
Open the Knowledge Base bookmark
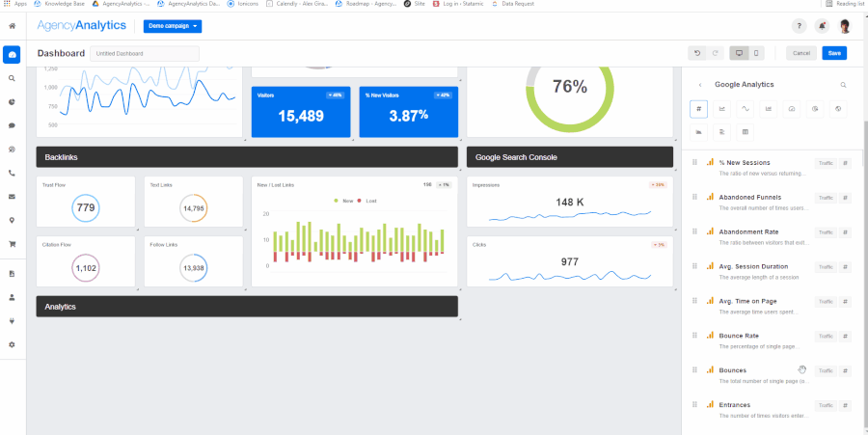click(x=59, y=3)
